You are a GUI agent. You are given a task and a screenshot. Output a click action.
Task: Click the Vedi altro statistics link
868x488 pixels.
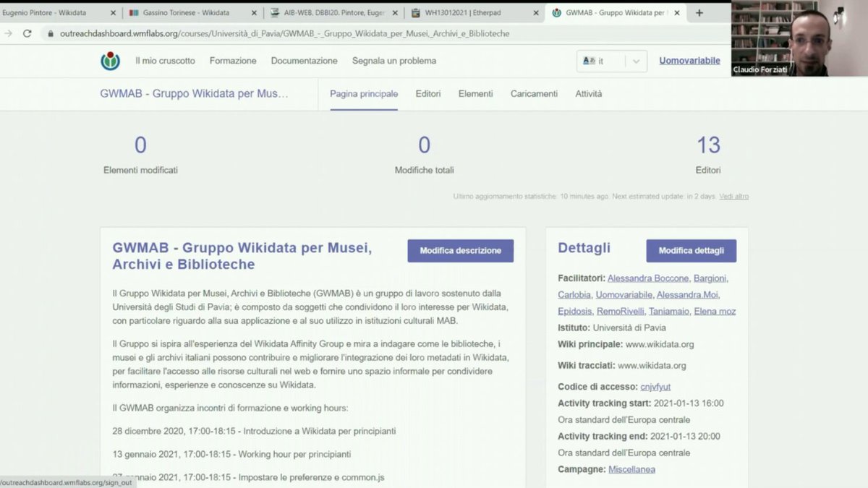point(733,196)
